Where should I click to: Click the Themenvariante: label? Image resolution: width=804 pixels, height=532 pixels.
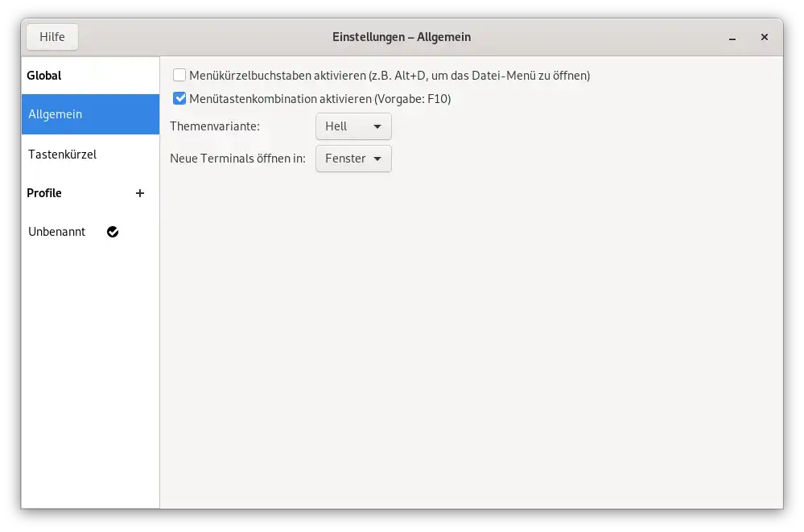pos(215,126)
